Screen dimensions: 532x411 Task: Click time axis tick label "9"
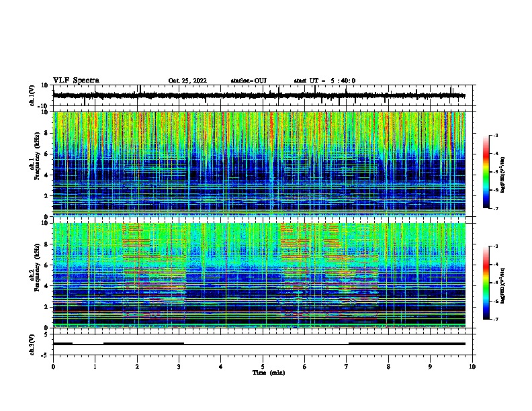tap(430, 367)
